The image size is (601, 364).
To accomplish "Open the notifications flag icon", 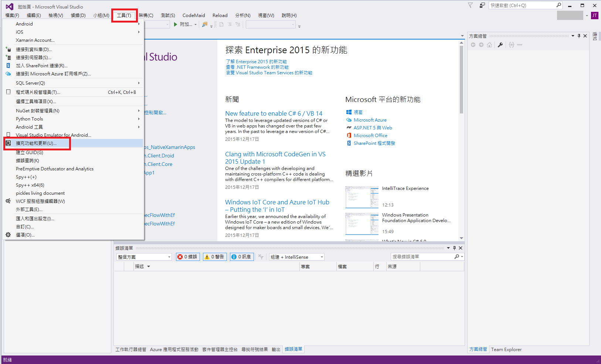I will [471, 5].
